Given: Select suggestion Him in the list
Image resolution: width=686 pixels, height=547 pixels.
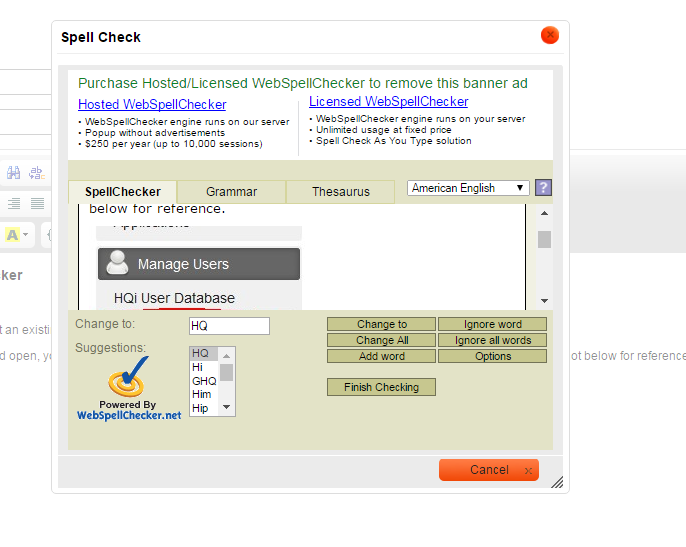Looking at the screenshot, I should 204,394.
